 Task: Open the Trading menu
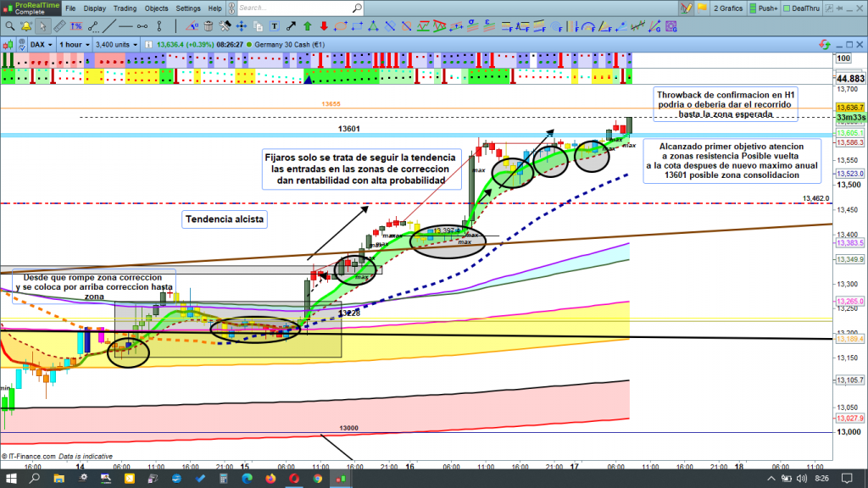(125, 8)
